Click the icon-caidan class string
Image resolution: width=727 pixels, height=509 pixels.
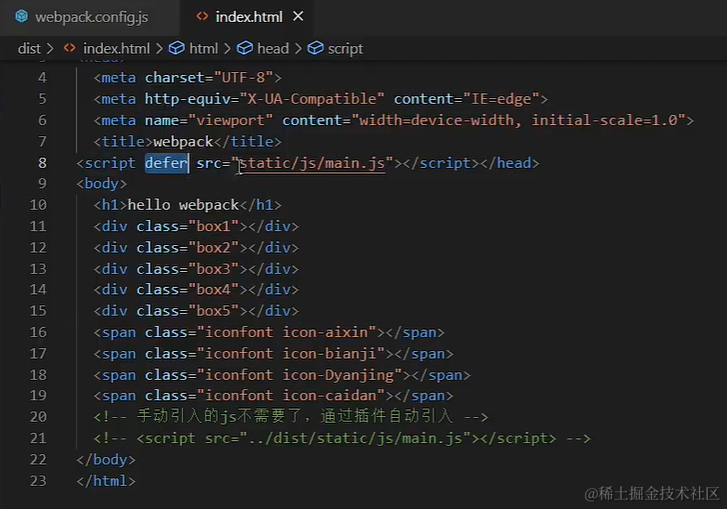[291, 396]
